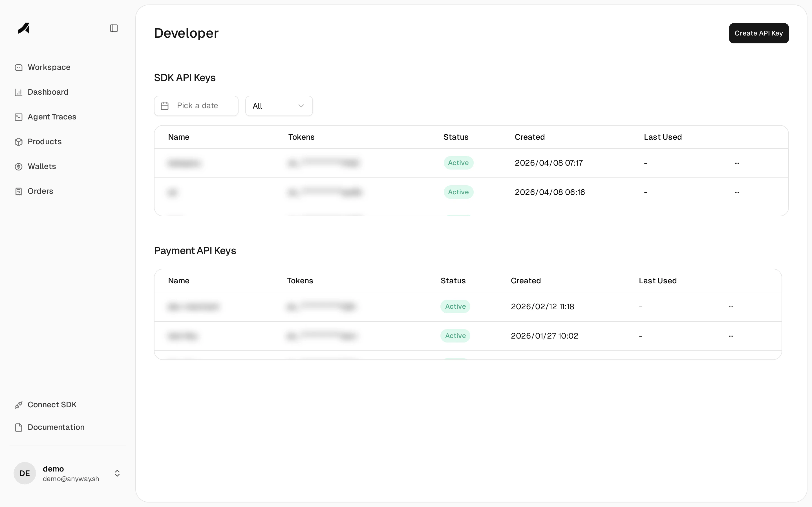Viewport: 812px width, 507px height.
Task: Click the Active status badge on first key
Action: [x=458, y=163]
